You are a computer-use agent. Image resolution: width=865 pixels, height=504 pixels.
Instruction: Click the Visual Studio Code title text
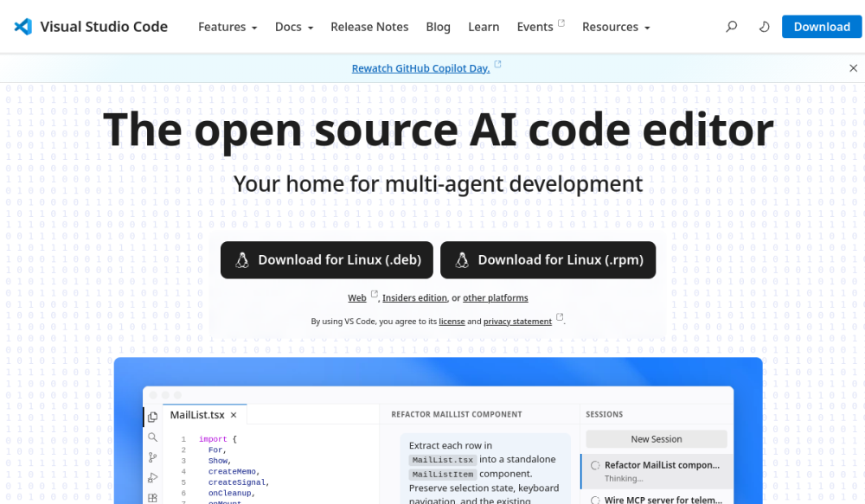(x=104, y=27)
